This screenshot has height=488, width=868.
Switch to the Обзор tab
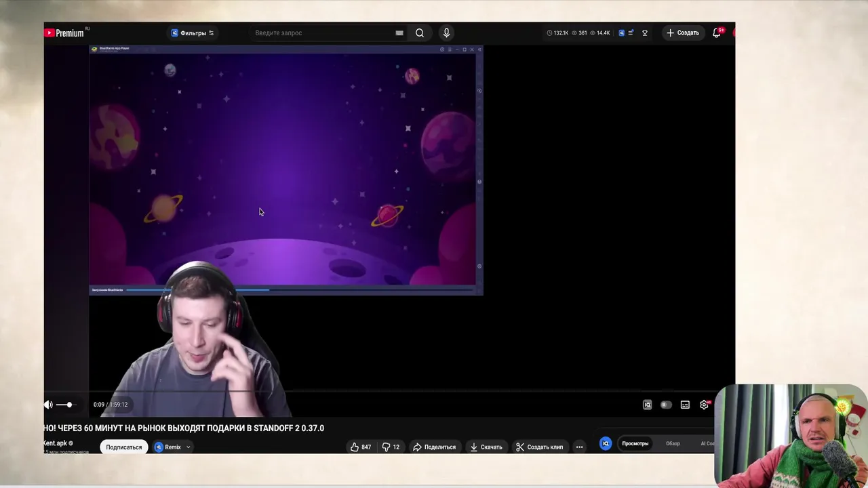tap(673, 443)
